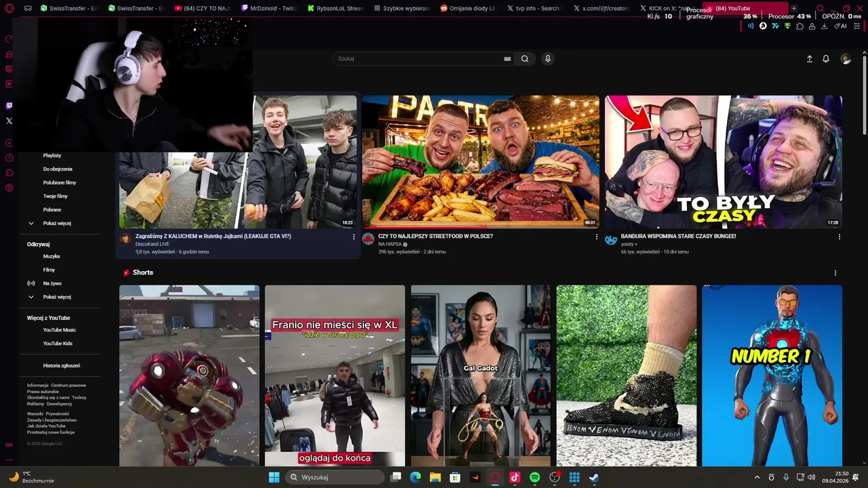868x488 pixels.
Task: Switch to the x.com/i/jf/creators tab
Action: pos(601,8)
